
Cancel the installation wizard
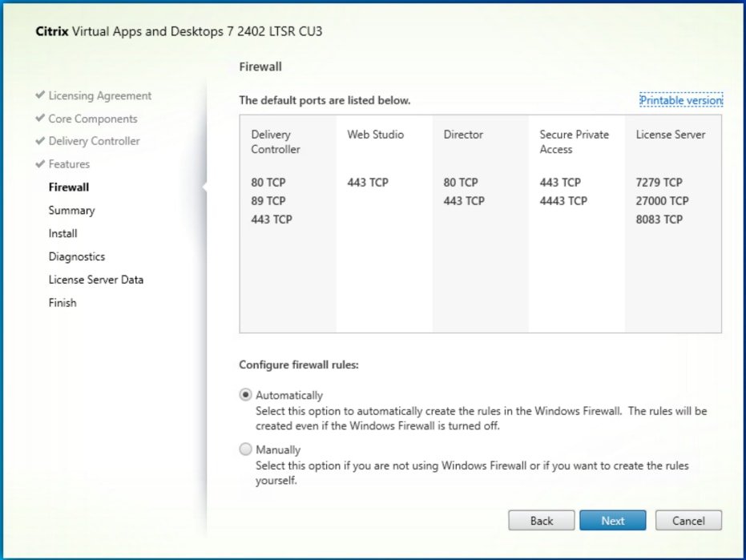tap(688, 521)
